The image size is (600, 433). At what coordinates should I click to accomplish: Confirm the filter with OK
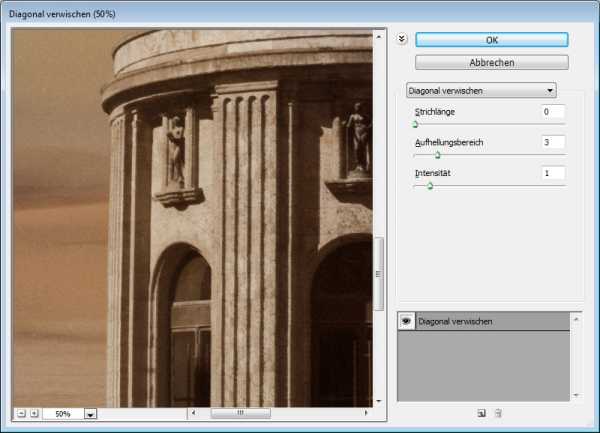point(491,40)
